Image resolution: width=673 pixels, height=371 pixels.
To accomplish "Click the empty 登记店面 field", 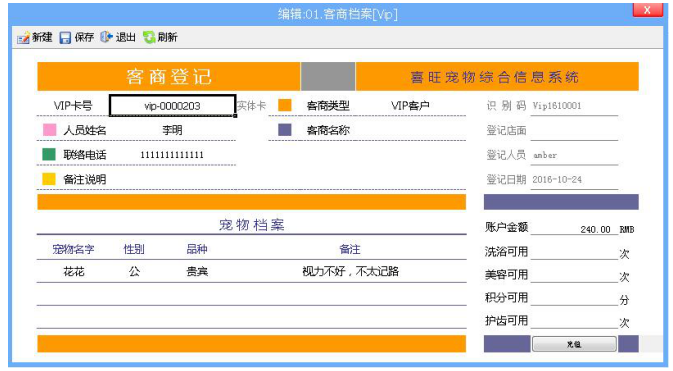I will (574, 131).
